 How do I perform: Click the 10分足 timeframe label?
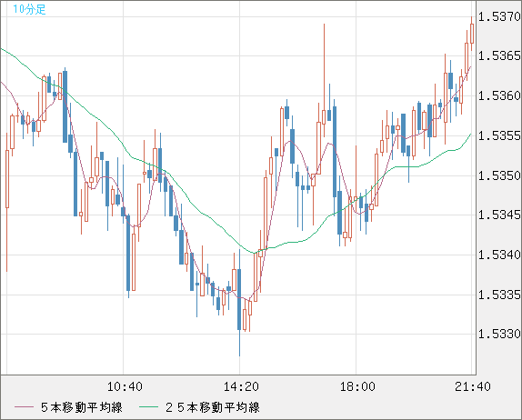coord(29,9)
